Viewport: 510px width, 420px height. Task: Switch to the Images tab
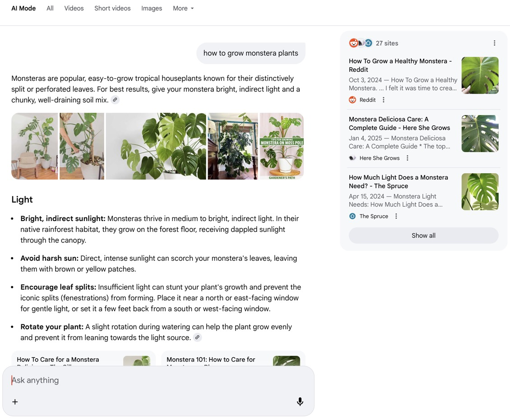[x=152, y=9]
